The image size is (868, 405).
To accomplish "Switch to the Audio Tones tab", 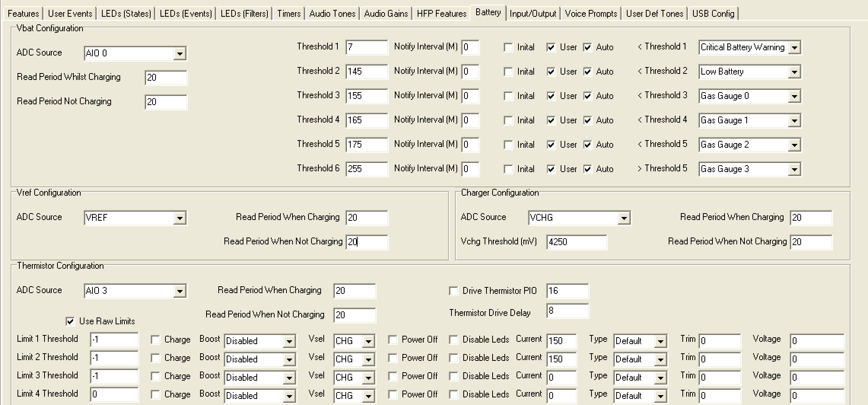I will (332, 14).
